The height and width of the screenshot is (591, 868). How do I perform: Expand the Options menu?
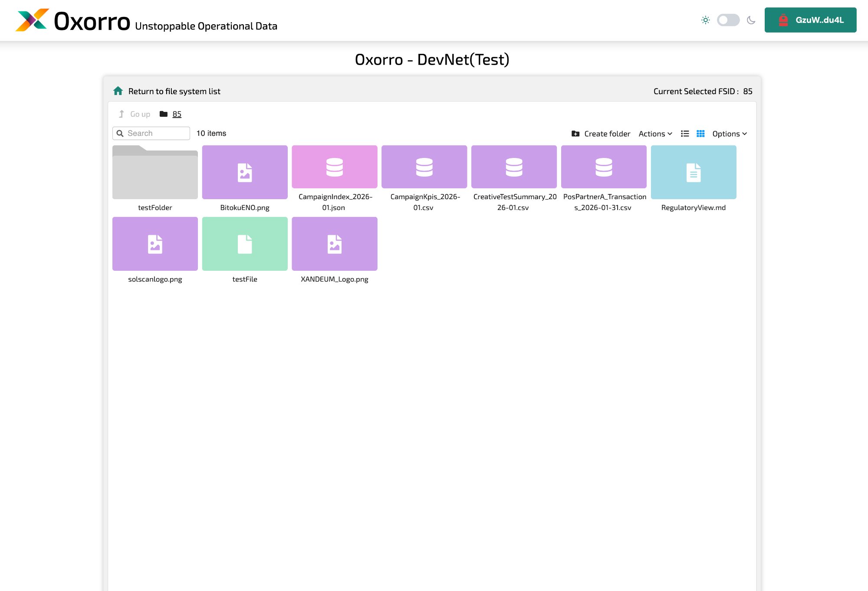point(729,134)
